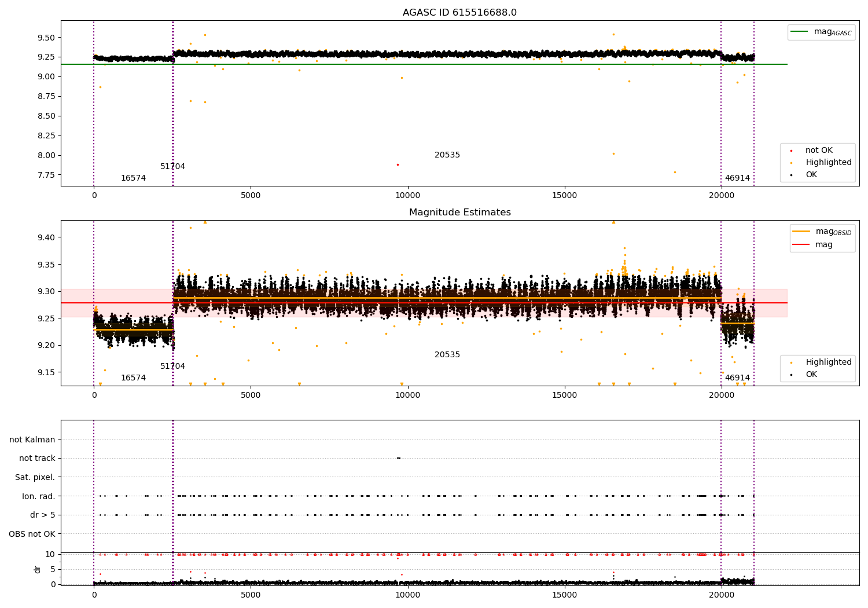The image size is (868, 608).
Task: Click OBSID label 51704 in middle plot
Action: 172,367
